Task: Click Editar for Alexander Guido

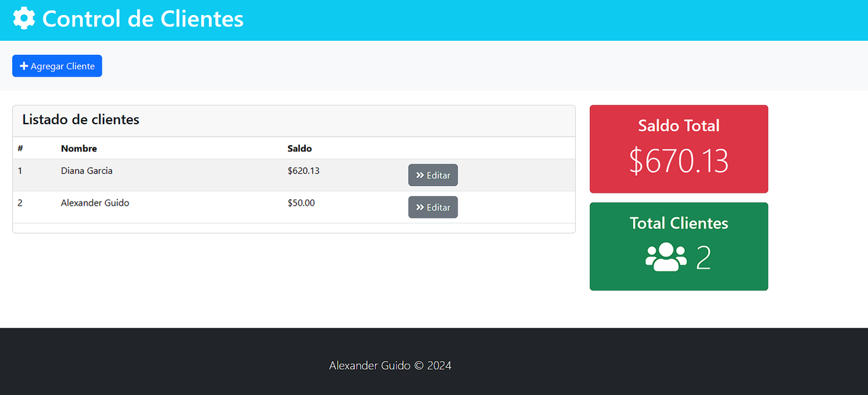Action: point(433,207)
